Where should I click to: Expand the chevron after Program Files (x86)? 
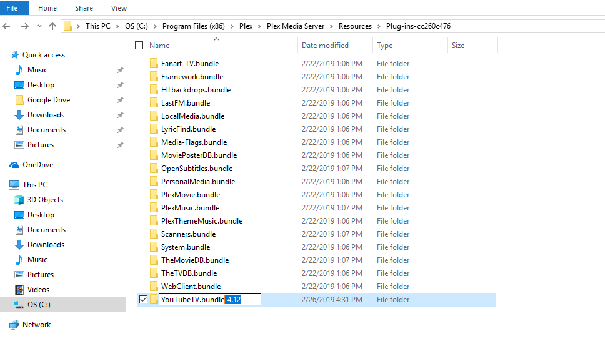tap(232, 26)
